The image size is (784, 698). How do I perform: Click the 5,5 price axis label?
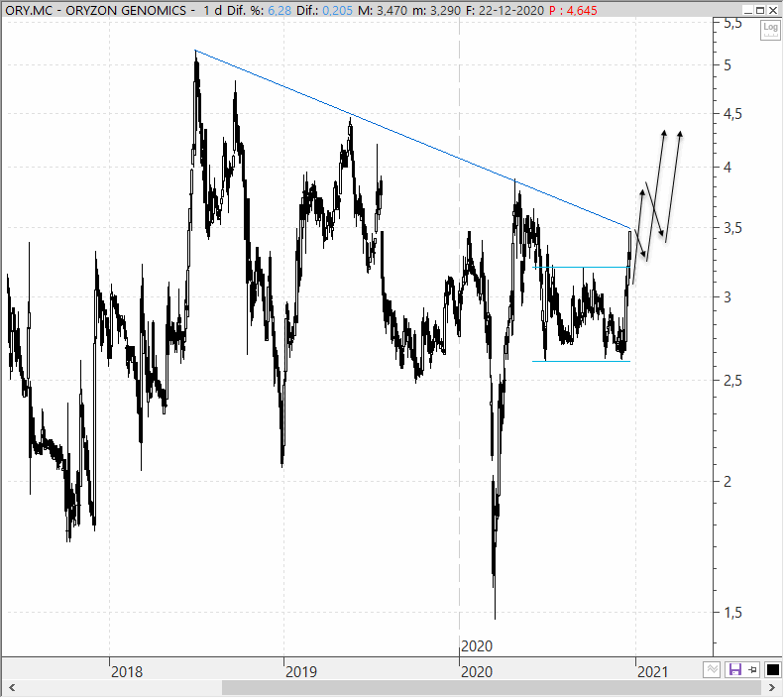(x=733, y=23)
